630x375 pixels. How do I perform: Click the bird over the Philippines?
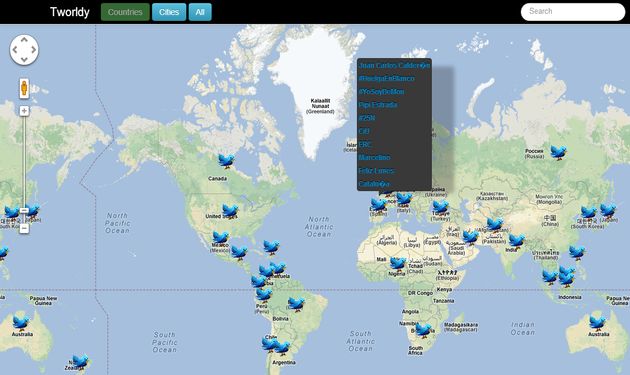577,253
